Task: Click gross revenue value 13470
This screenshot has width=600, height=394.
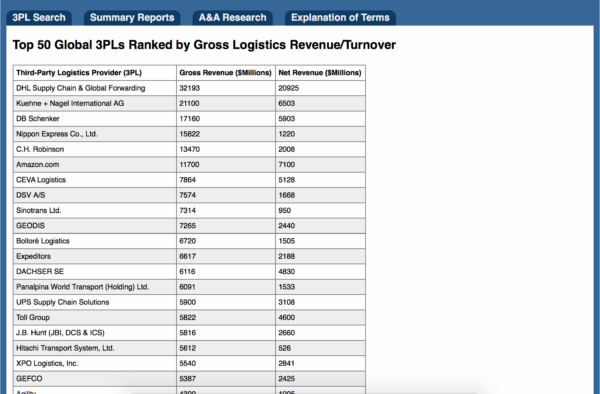Action: tap(190, 149)
